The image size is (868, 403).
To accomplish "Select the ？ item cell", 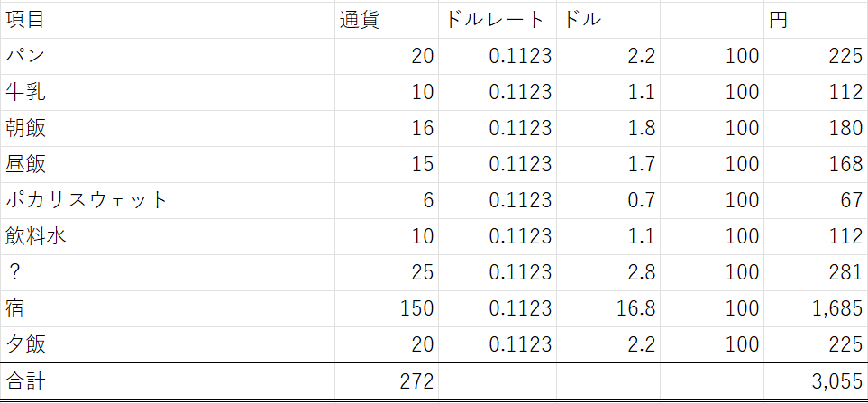I will tap(14, 273).
